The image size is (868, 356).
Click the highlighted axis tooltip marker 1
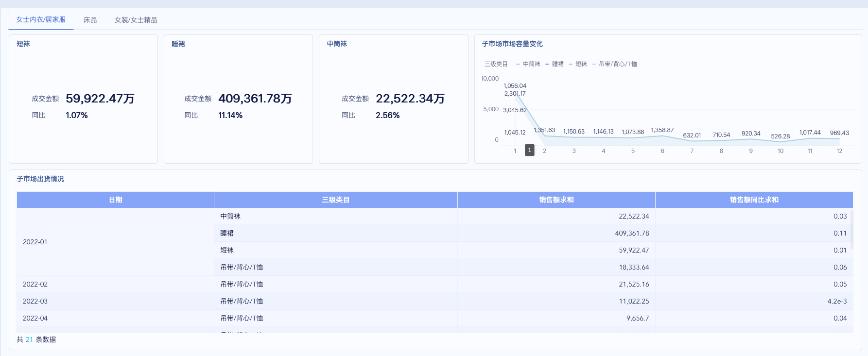[530, 150]
